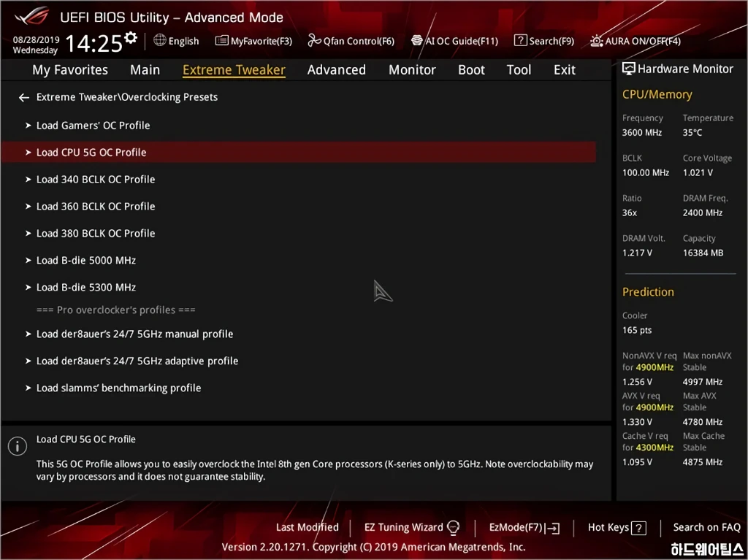Launch AI OC Guide(F11)
This screenshot has width=748, height=560.
[x=454, y=41]
